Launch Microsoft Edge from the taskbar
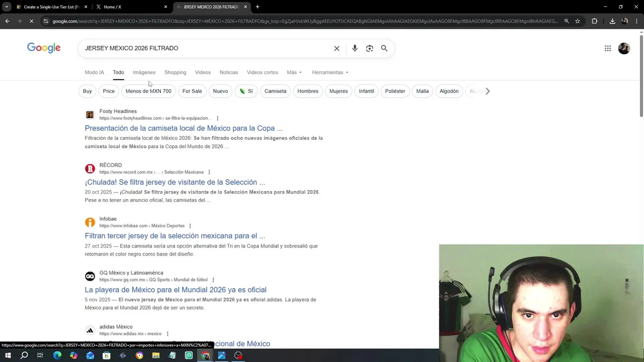This screenshot has height=362, width=644. [57, 355]
